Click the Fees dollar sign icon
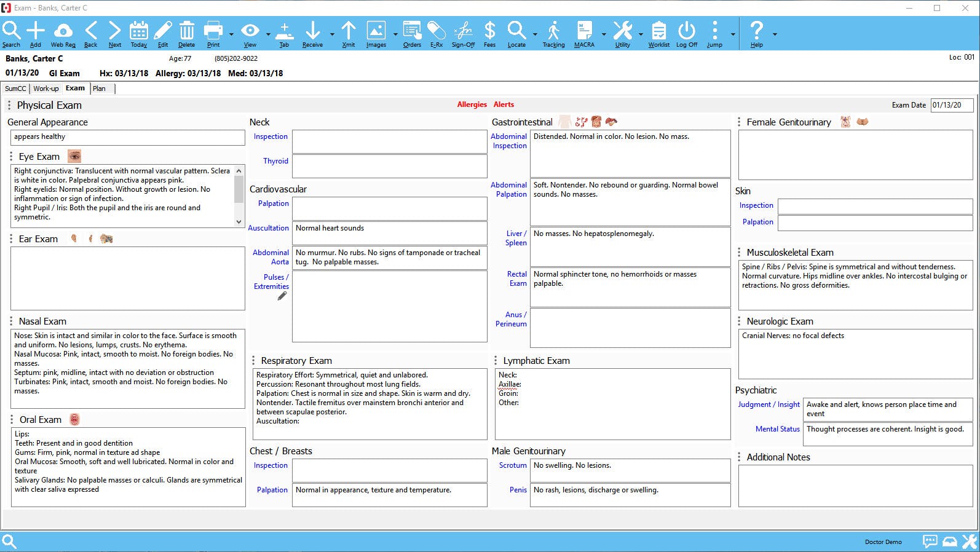980x552 pixels. coord(489,31)
